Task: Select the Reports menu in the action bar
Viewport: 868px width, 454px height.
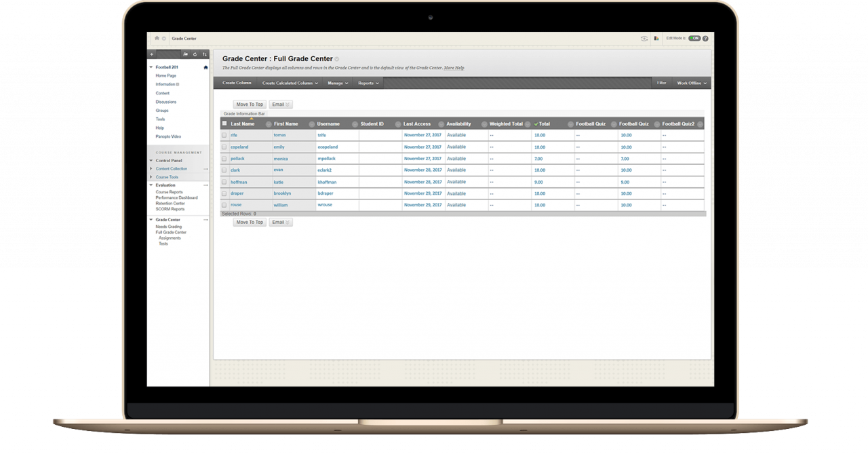Action: coord(368,83)
